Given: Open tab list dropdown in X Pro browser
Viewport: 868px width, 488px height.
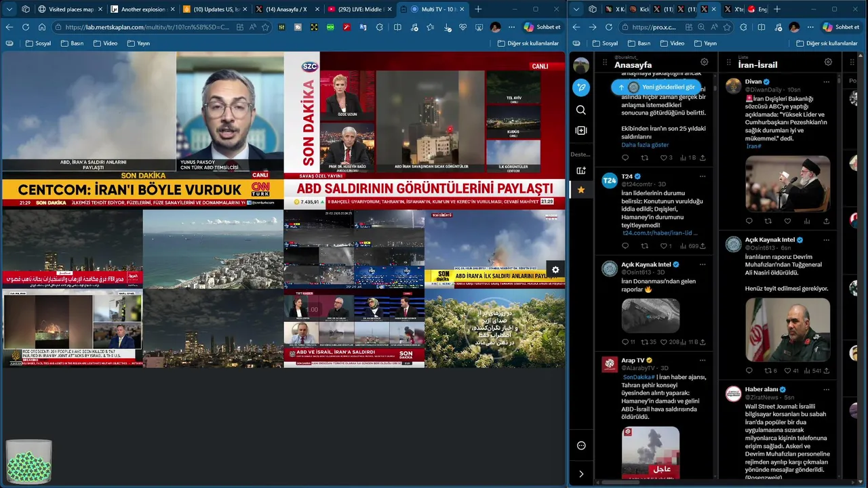Looking at the screenshot, I should tap(576, 9).
